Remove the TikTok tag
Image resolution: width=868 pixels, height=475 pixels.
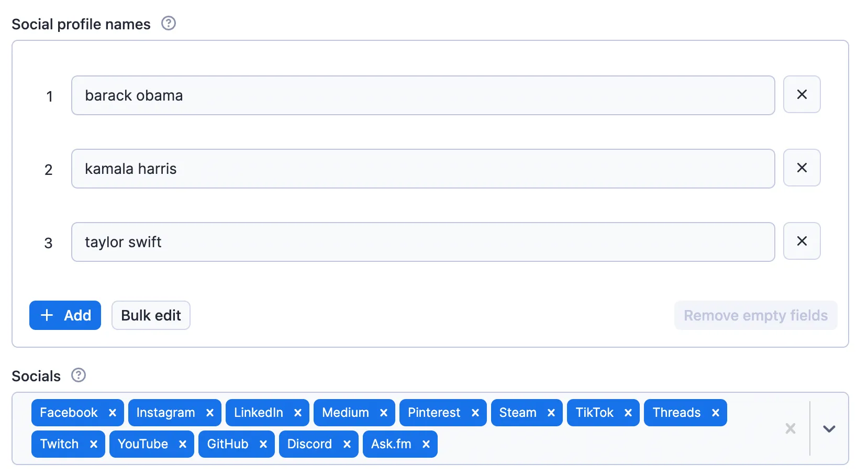click(628, 413)
